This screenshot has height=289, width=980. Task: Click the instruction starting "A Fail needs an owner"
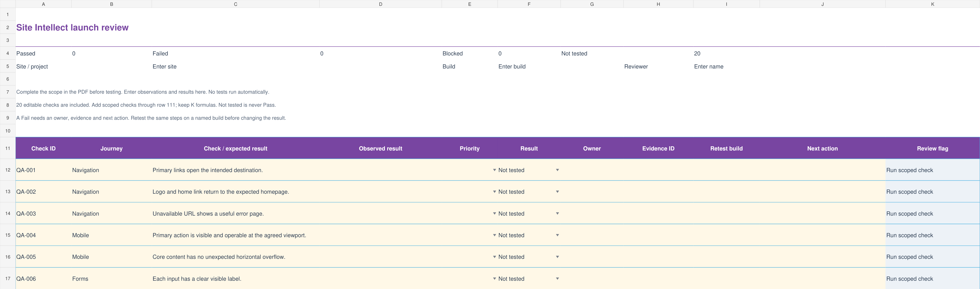click(x=151, y=118)
